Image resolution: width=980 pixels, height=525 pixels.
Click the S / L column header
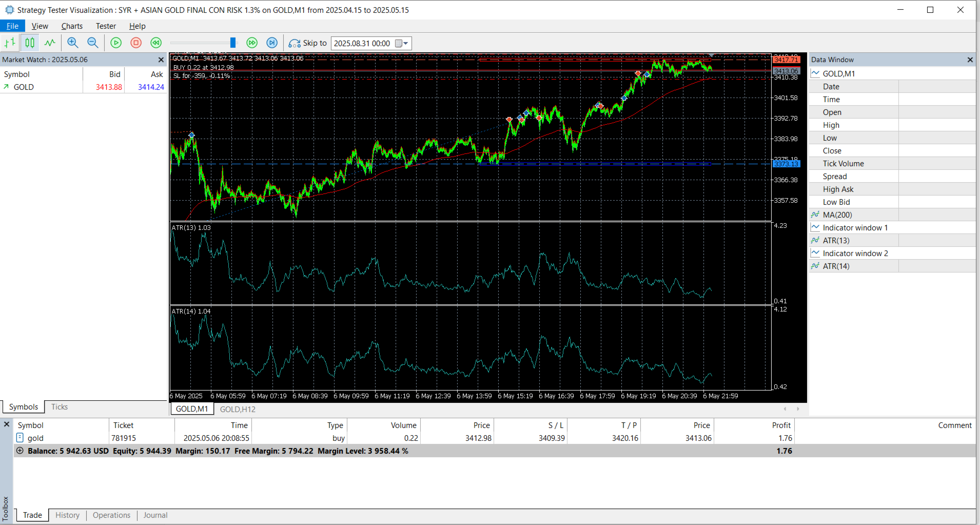[x=531, y=425]
